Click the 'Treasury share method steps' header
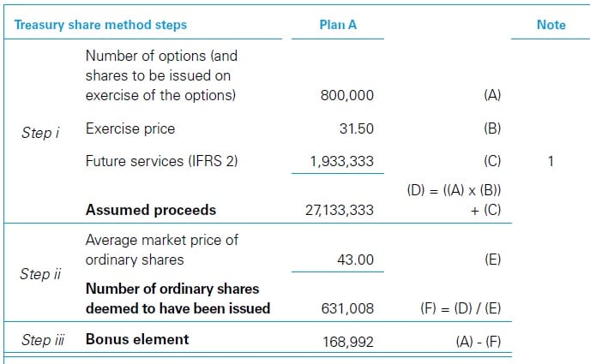596x364 pixels. click(100, 25)
